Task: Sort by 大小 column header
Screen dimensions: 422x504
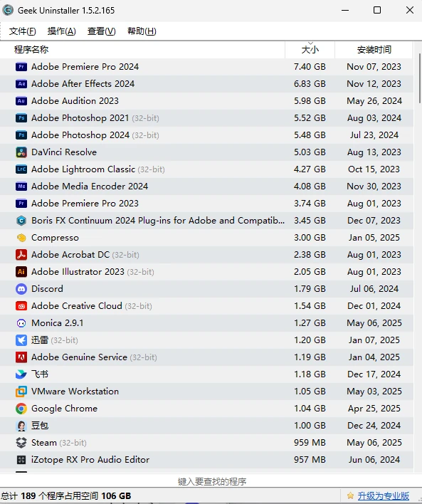Action: (310, 50)
